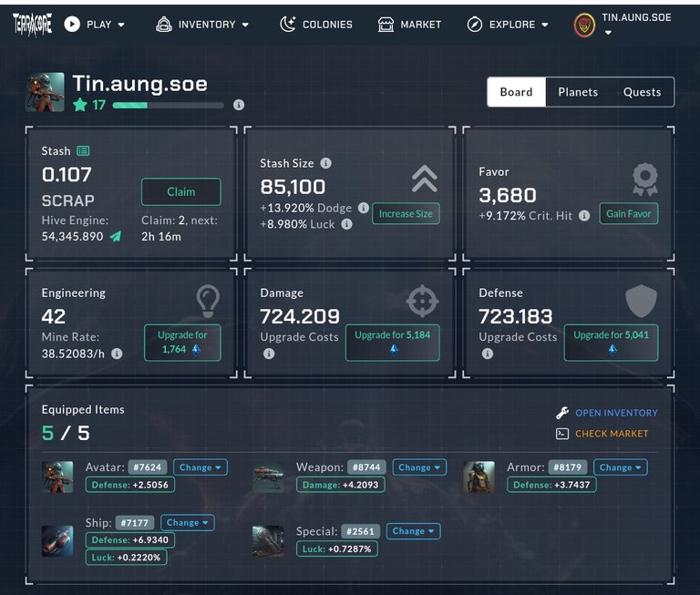Viewport: 700px width, 595px height.
Task: Click the Increase Size button
Action: [x=406, y=214]
